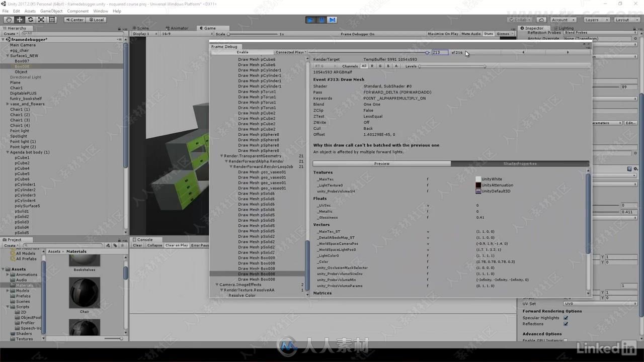Open material settings gear in Inspector
Viewport: 644px width, 362px height.
click(635, 169)
